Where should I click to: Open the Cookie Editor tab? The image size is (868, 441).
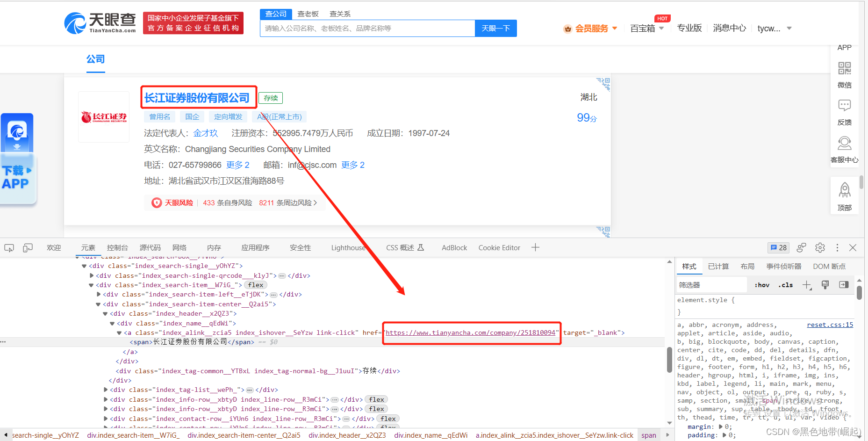pyautogui.click(x=499, y=247)
